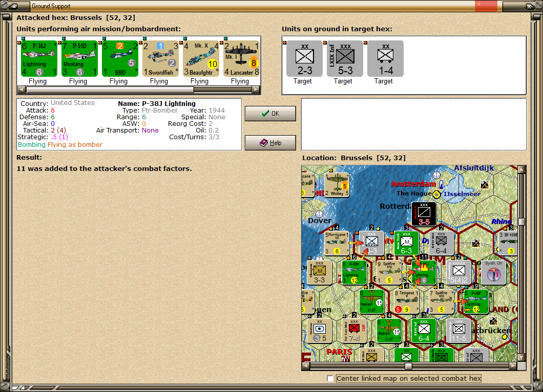Click the grey 5(4)2 unit counter
This screenshot has width=543, height=392.
pyautogui.click(x=459, y=272)
